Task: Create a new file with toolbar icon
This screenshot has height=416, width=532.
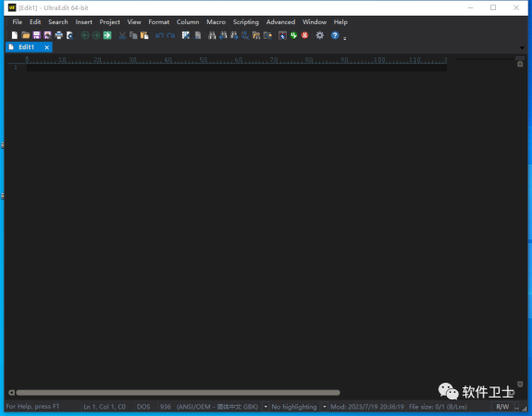Action: coord(15,35)
